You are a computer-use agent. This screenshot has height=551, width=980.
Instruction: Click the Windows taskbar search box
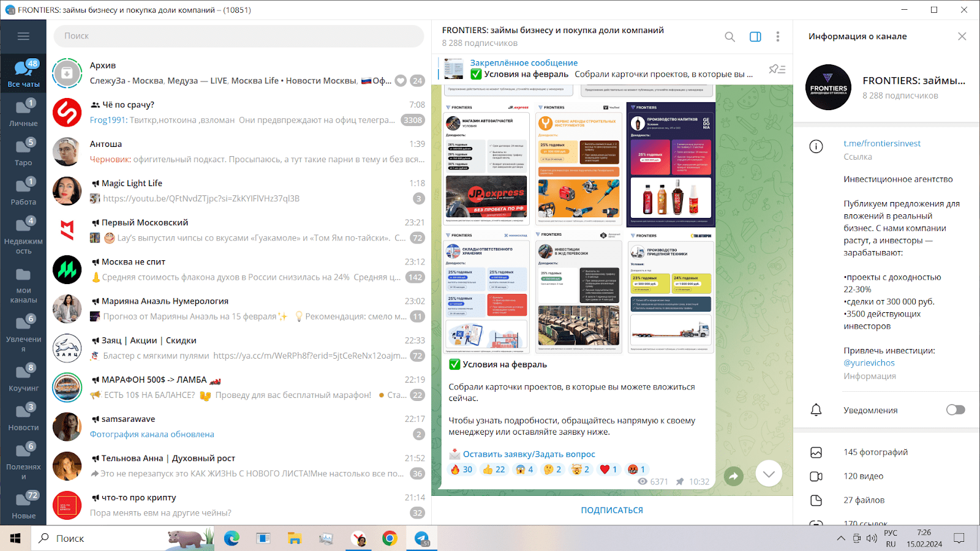123,539
